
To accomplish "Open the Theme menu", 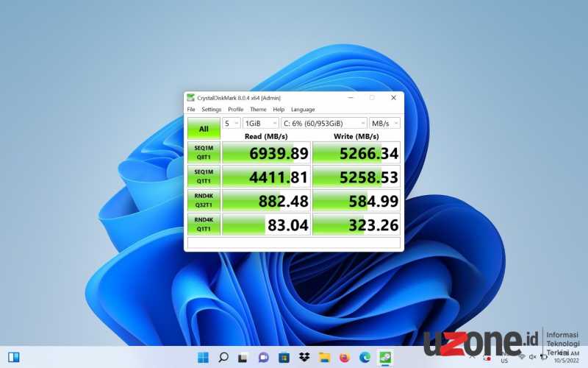I will 258,109.
